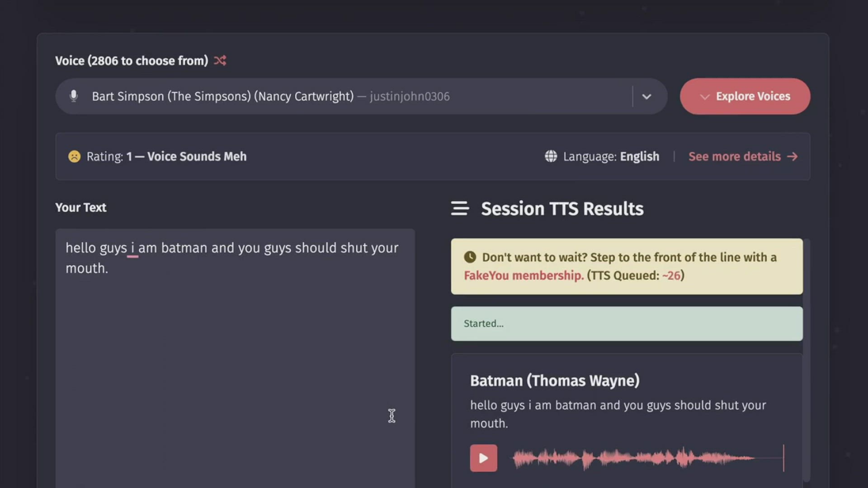Click the Started... status message
Image resolution: width=868 pixels, height=488 pixels.
[627, 324]
